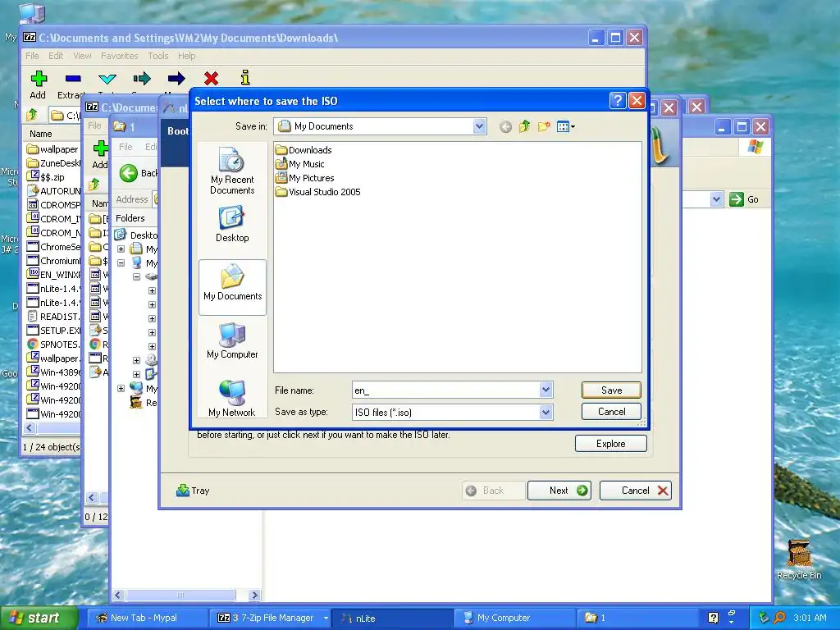Screen dimensions: 840x630
Task: Click the Name column header in 7-Zip
Action: tap(52, 134)
